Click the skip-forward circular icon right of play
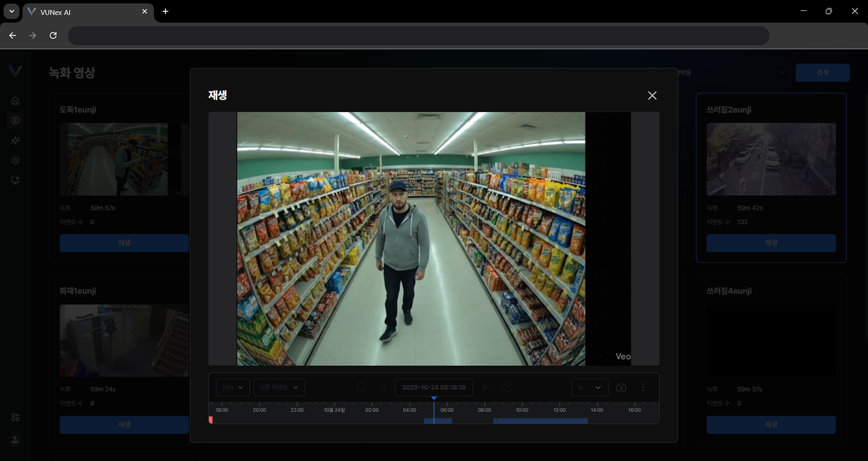868x461 pixels. coord(507,388)
